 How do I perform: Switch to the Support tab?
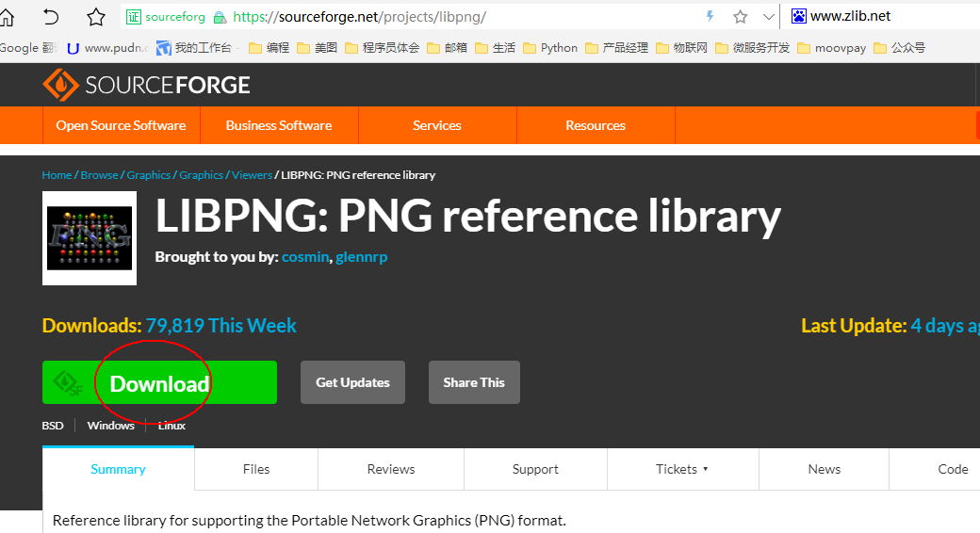(x=535, y=469)
